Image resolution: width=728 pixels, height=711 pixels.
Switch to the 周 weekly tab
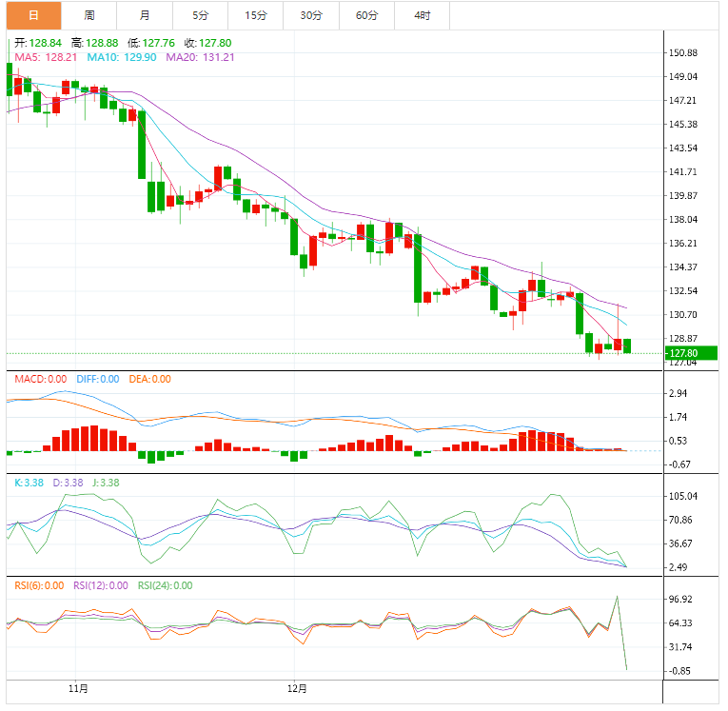[x=89, y=15]
